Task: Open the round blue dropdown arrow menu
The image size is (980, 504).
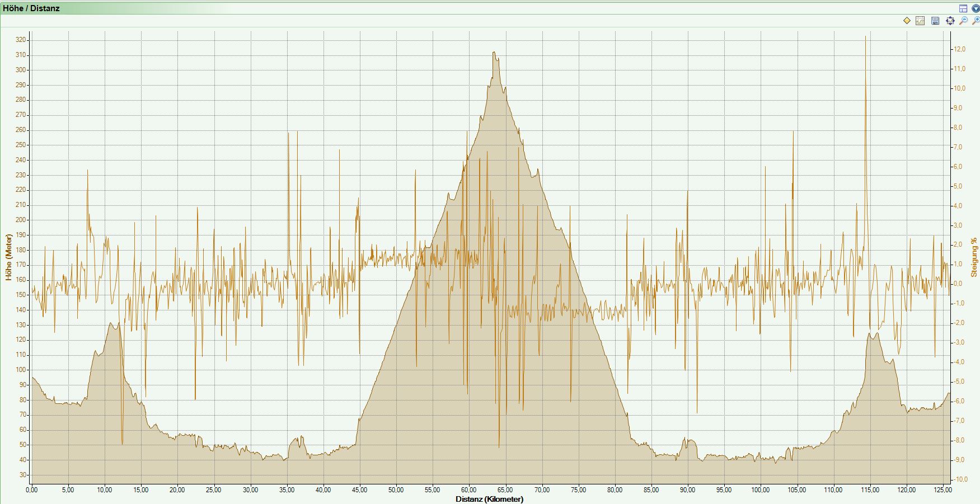Action: tap(976, 8)
